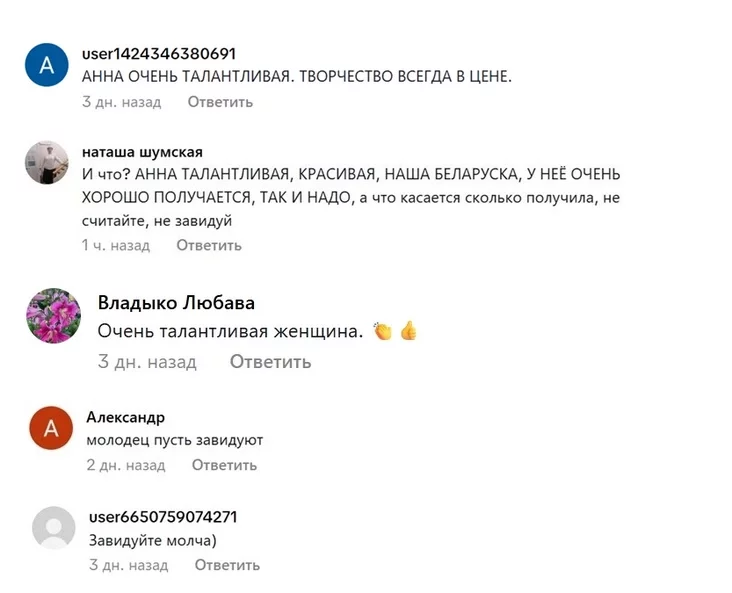Click Владыко Любава's flower avatar
This screenshot has width=732, height=593.
[52, 316]
